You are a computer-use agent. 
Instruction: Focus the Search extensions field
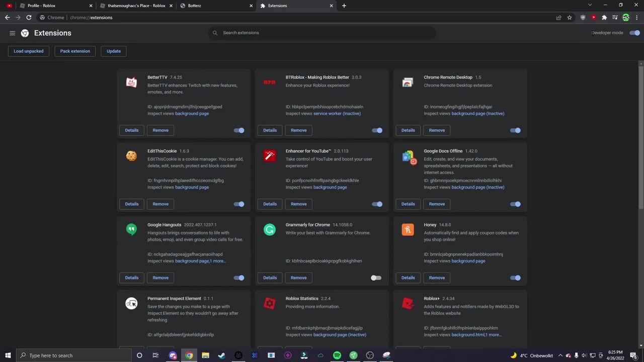322,33
